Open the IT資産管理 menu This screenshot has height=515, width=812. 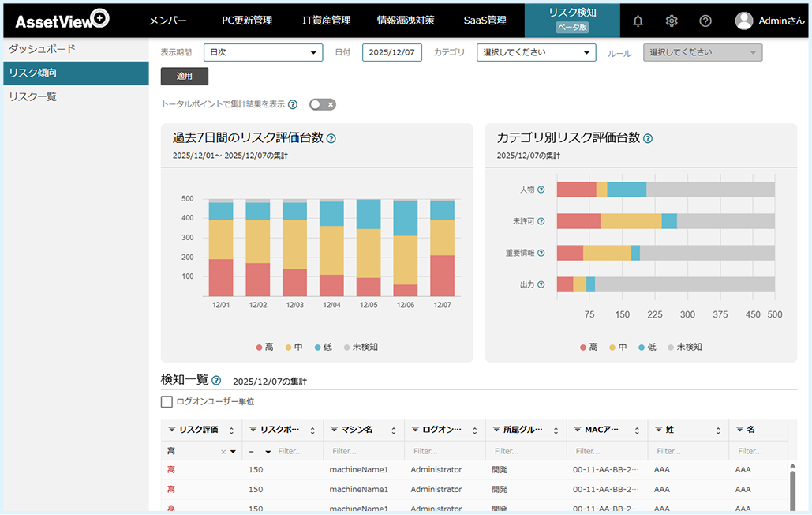pyautogui.click(x=326, y=21)
